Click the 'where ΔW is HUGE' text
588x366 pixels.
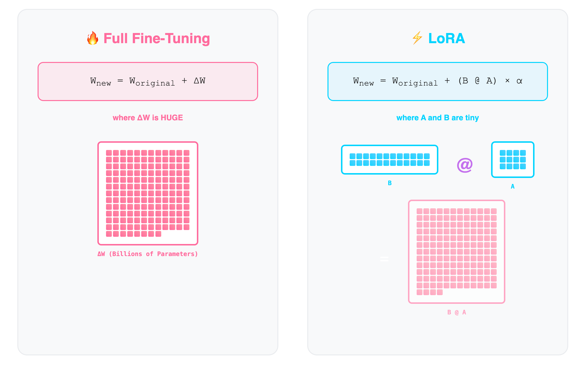coord(148,118)
